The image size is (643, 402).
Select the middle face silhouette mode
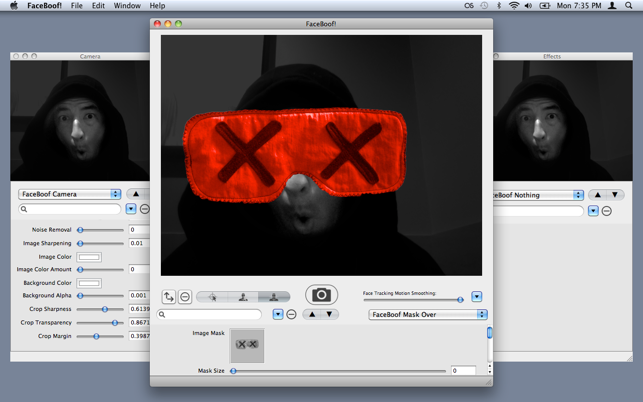coord(243,297)
